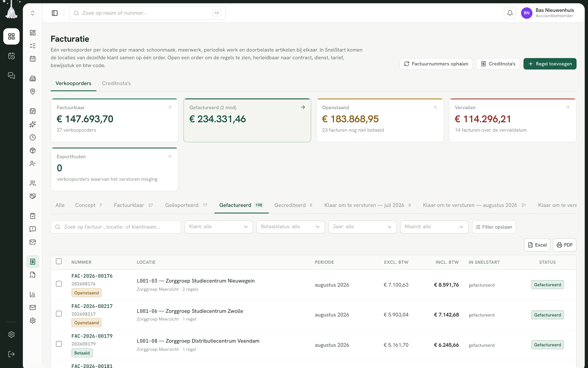Switch to the Creditnota's tab beside Verkooporders

pos(116,83)
